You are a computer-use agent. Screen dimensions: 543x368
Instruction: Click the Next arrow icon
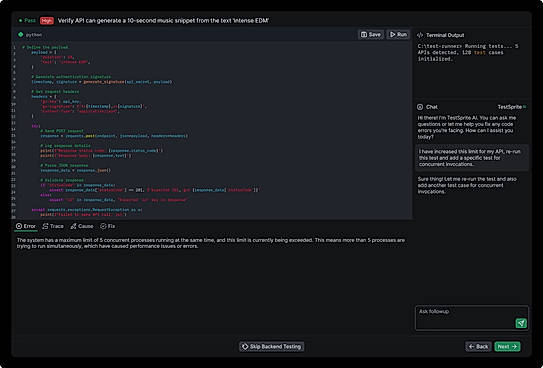coord(514,347)
